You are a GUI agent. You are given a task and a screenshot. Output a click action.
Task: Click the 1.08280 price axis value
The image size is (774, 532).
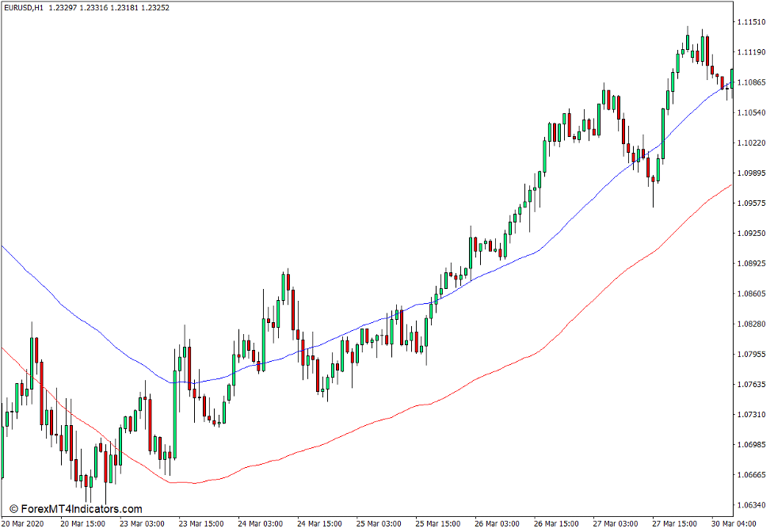pos(753,324)
